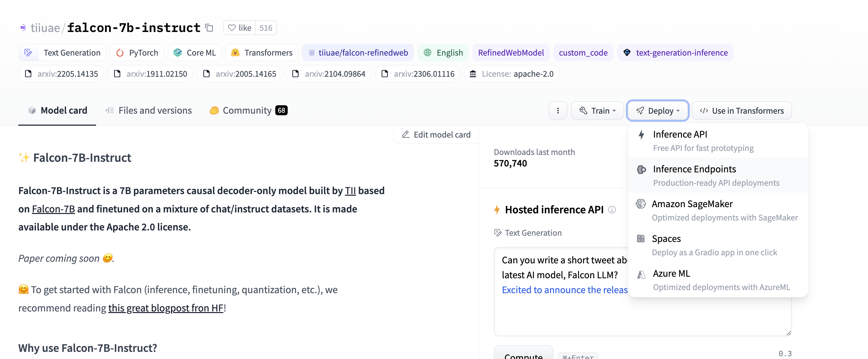Expand the Train dropdown
Screen dimensions: 868x359
[597, 111]
